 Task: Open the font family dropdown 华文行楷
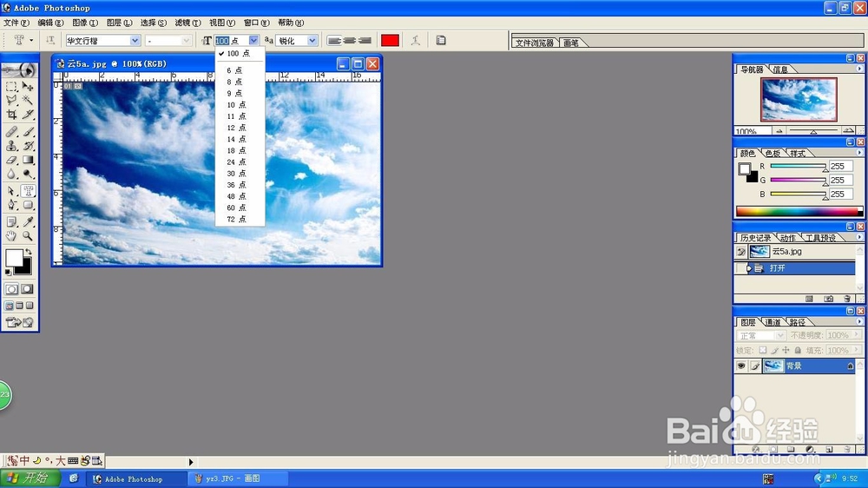[135, 41]
